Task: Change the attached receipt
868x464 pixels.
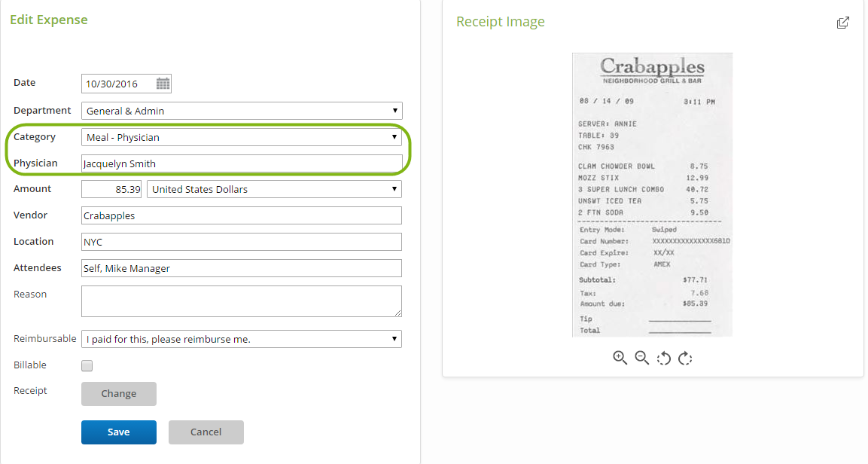Action: coord(118,393)
